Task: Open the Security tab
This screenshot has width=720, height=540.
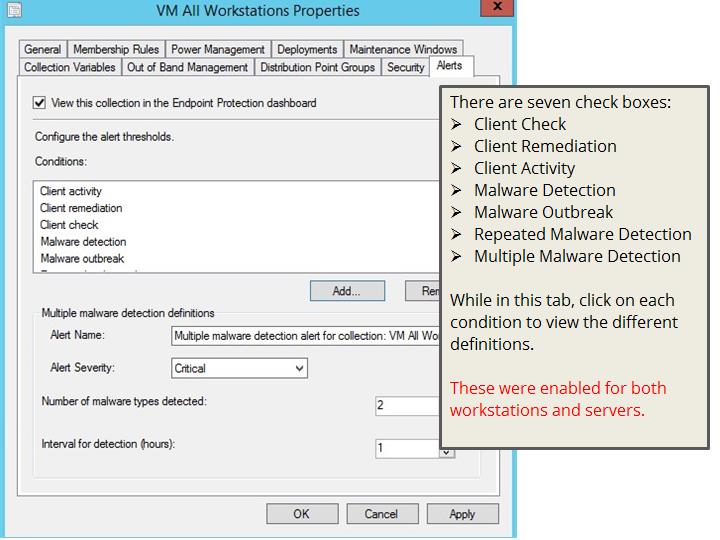Action: tap(406, 67)
